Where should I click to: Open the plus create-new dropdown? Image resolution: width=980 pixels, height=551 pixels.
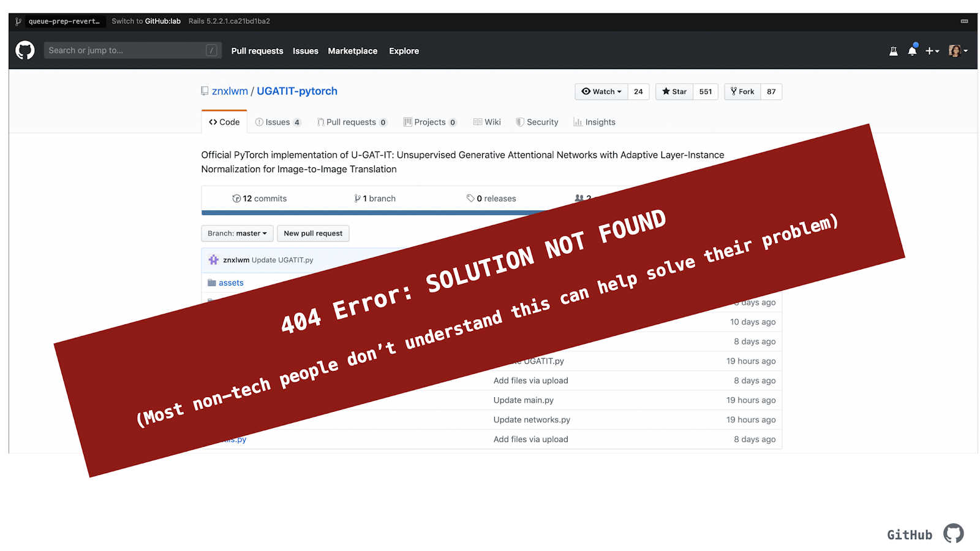pos(932,51)
